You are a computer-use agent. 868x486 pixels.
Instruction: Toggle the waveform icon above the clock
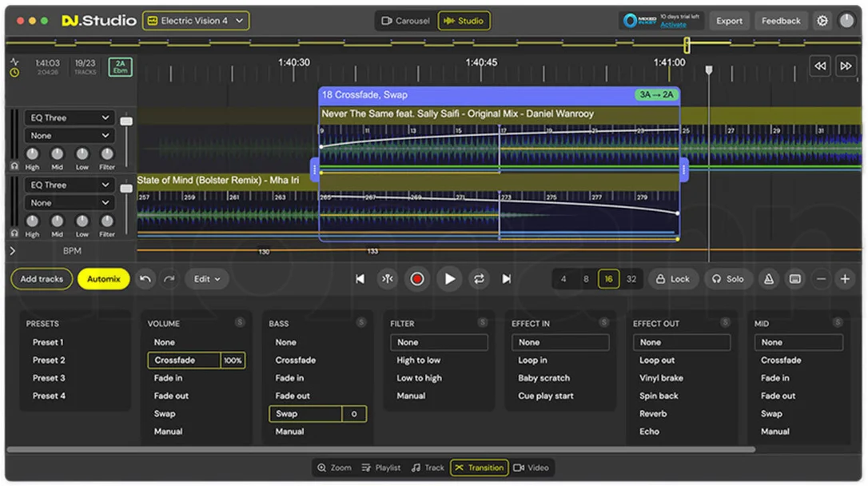(14, 62)
